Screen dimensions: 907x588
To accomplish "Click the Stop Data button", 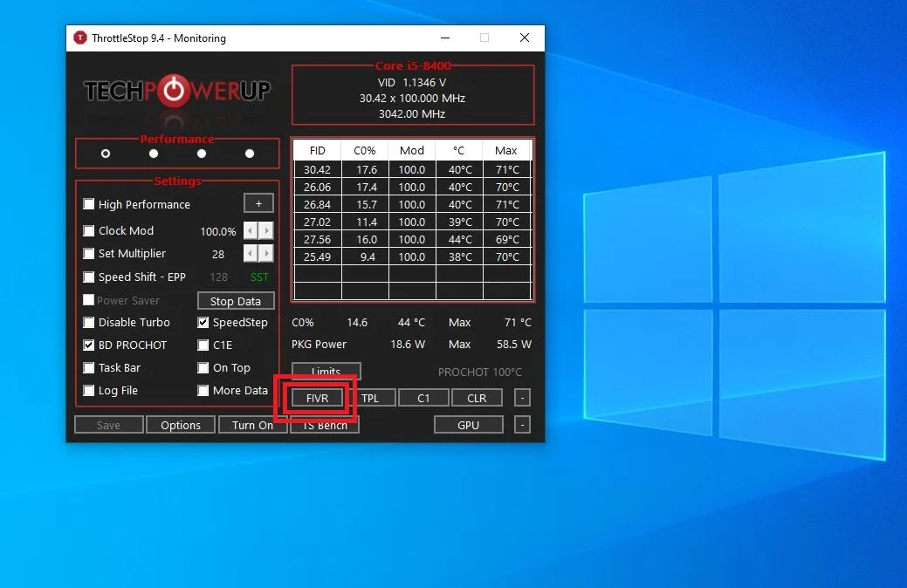I will pos(236,301).
